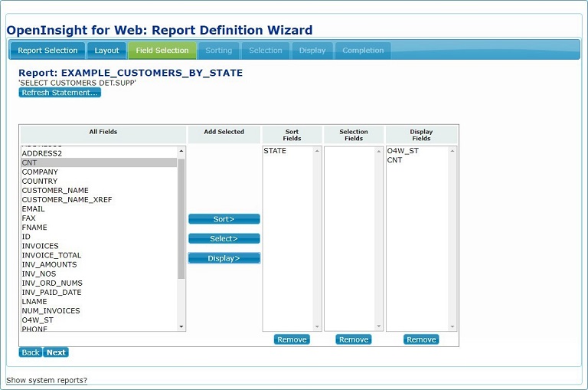
Task: Open the Completion tab
Action: coord(363,51)
